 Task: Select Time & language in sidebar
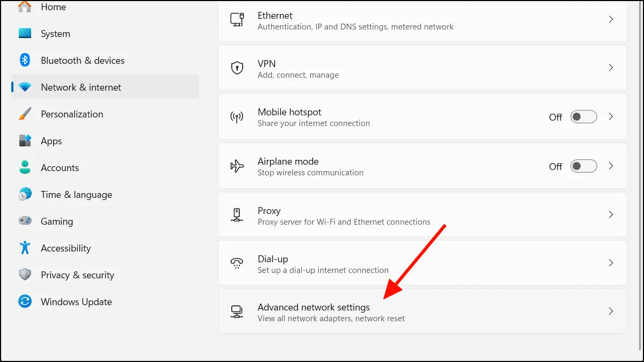pyautogui.click(x=76, y=195)
